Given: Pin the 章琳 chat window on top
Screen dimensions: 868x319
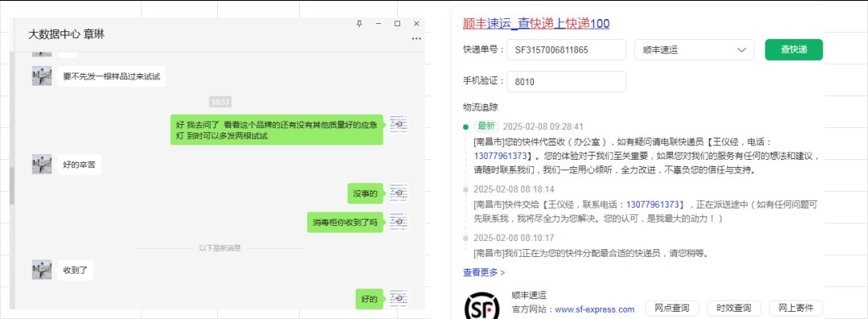Looking at the screenshot, I should pos(360,23).
